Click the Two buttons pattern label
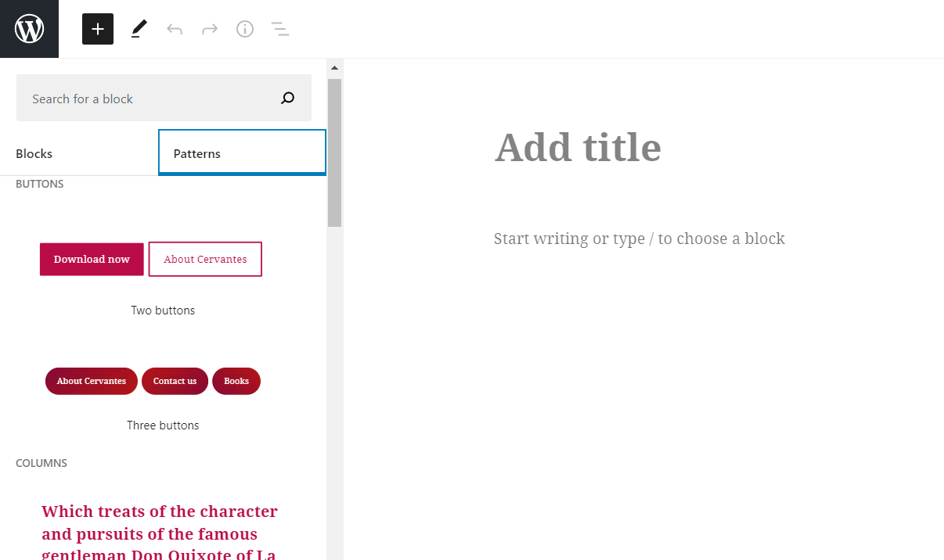The image size is (944, 560). pyautogui.click(x=163, y=311)
